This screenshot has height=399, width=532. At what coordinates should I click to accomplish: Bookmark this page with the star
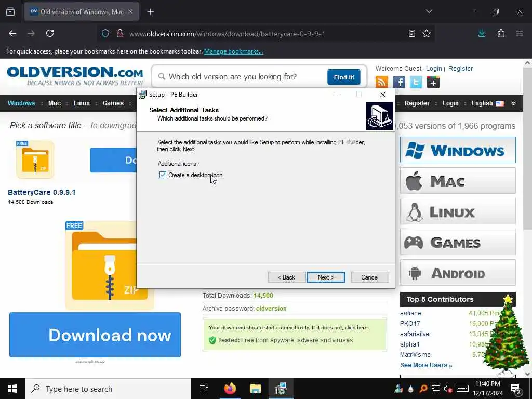coord(427,33)
